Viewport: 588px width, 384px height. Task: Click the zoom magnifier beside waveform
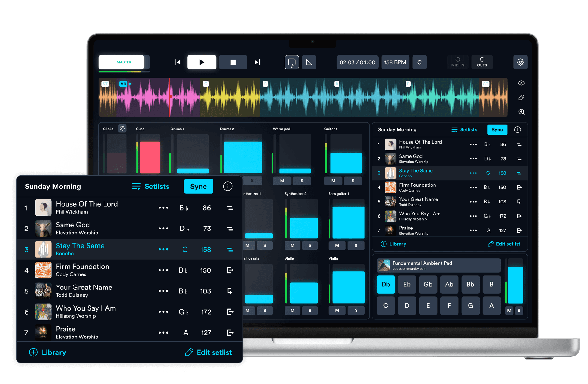click(521, 112)
